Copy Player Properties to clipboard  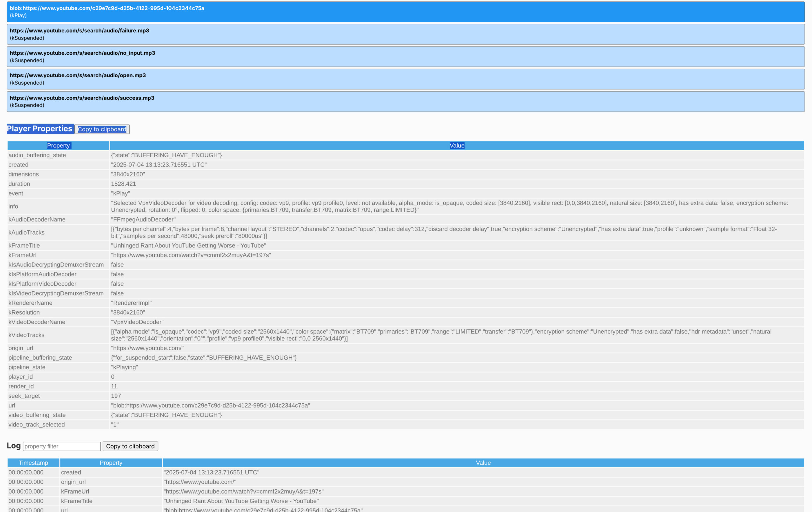point(102,129)
